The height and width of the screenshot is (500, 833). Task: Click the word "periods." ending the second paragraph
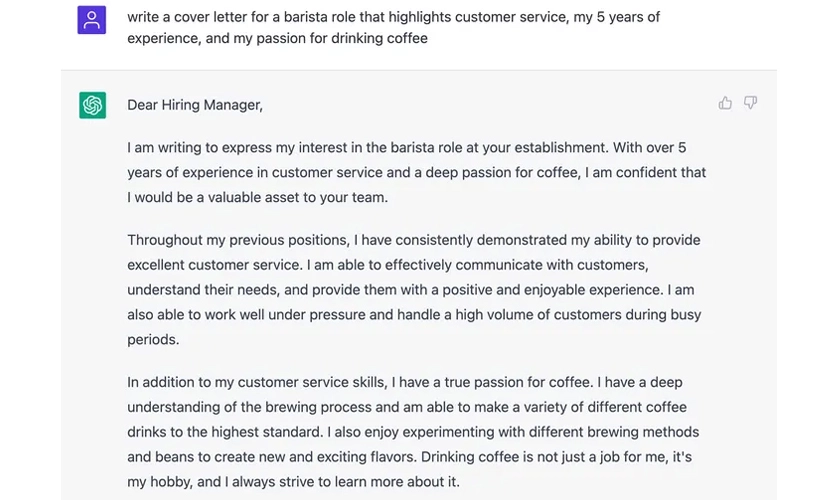coord(153,339)
